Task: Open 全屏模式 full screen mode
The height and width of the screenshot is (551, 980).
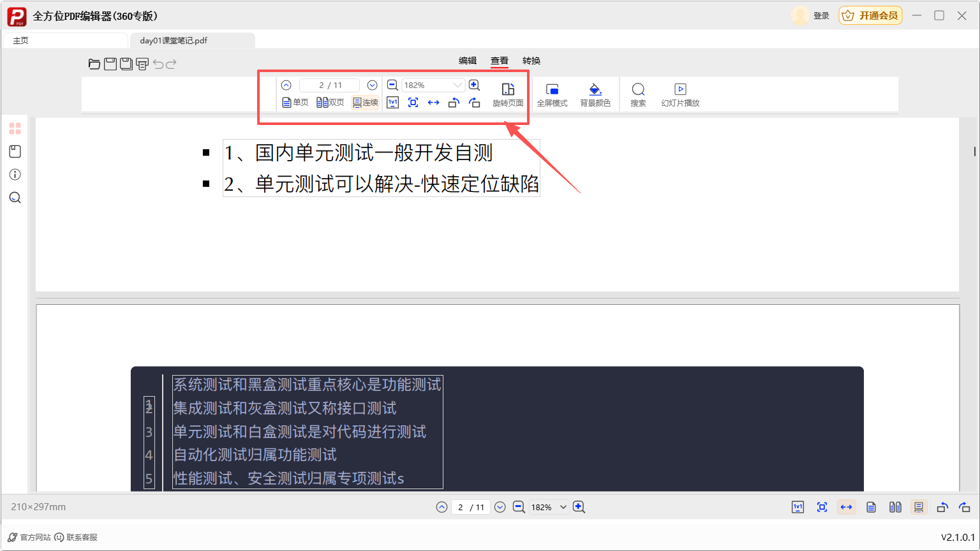Action: [x=552, y=94]
